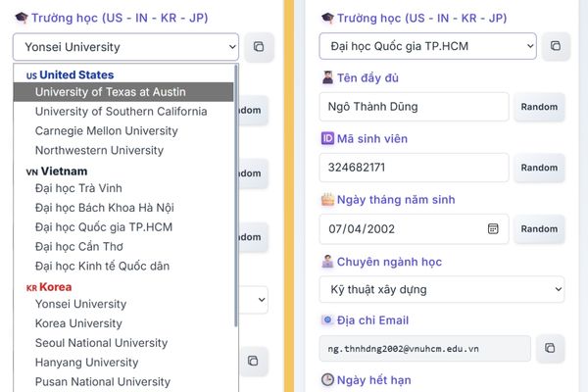Choose Hanyang University from the list
588x392 pixels.
click(x=86, y=363)
